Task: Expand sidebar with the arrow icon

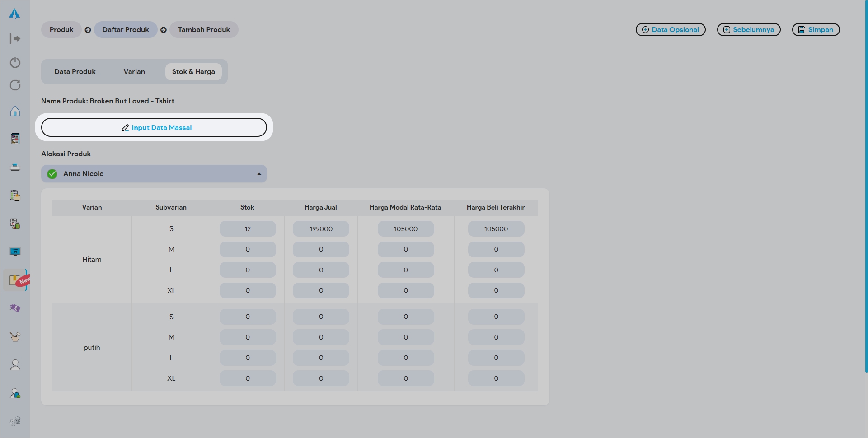Action: pos(15,39)
